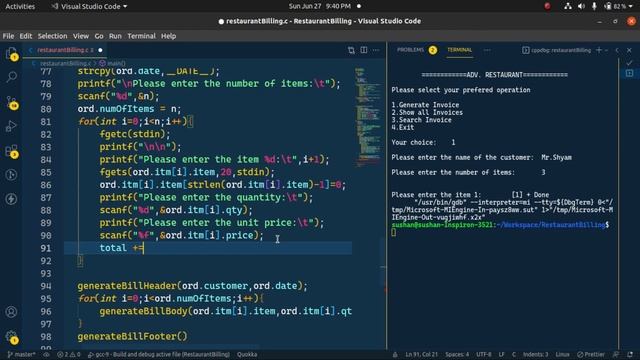This screenshot has width=640, height=360.
Task: Select the cppdbg: restaurantBilling terminal label
Action: [x=557, y=50]
